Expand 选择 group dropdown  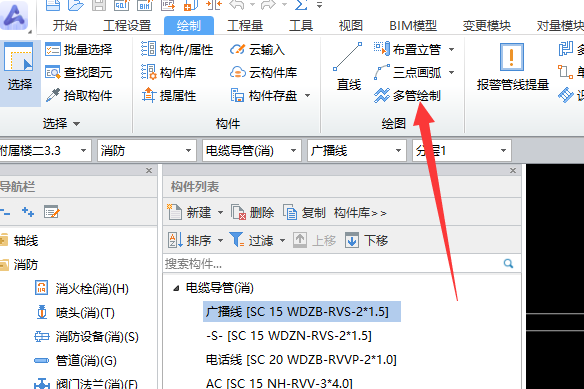pyautogui.click(x=76, y=124)
